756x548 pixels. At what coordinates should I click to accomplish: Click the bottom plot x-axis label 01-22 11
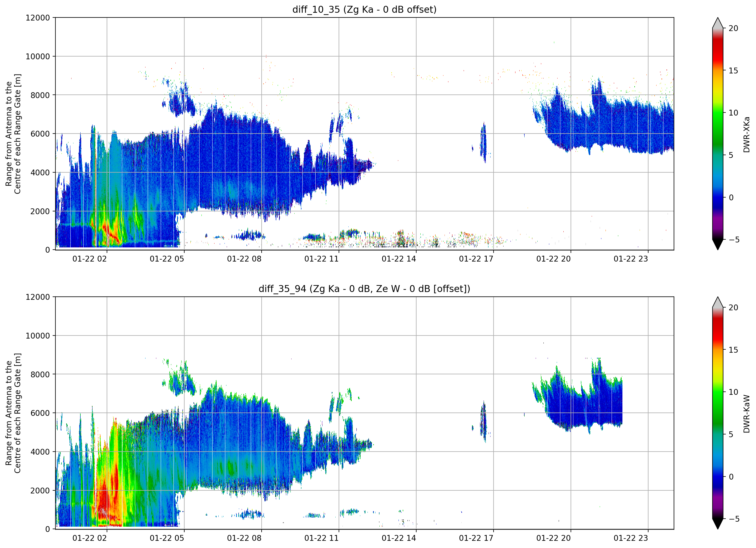[x=322, y=538]
